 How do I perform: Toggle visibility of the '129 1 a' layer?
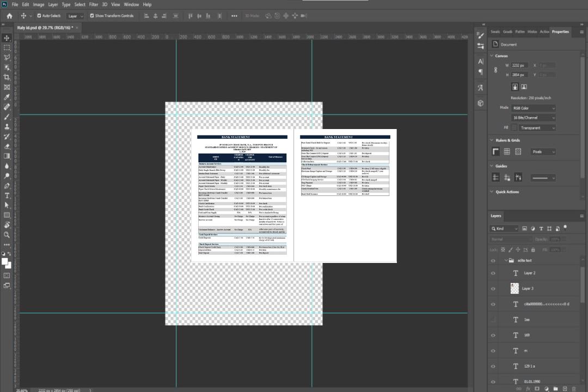(x=493, y=366)
